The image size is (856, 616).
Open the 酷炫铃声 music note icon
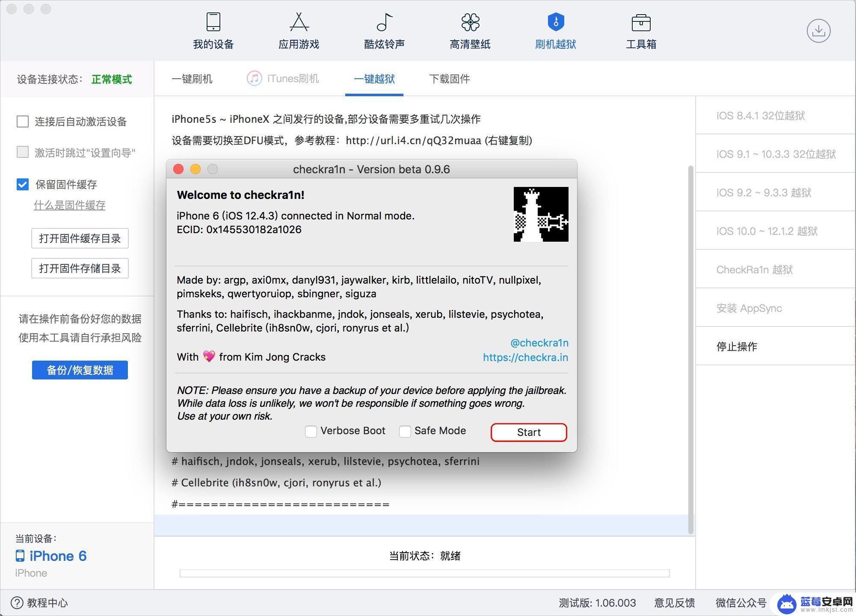click(x=384, y=22)
